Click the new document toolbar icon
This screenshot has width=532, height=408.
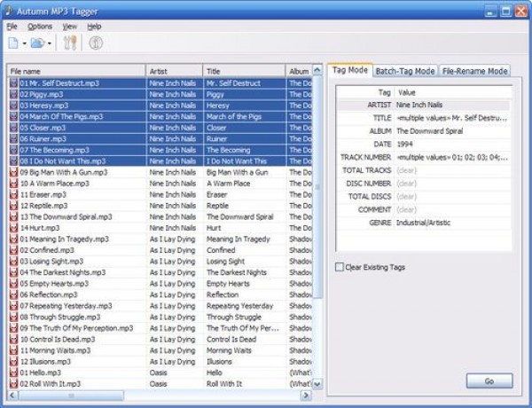pos(13,43)
